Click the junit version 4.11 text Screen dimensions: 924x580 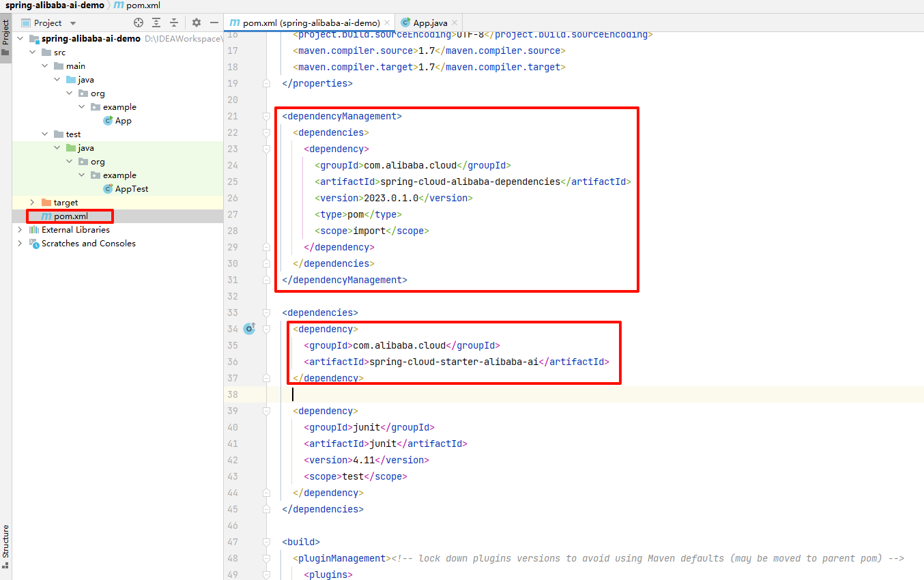364,460
